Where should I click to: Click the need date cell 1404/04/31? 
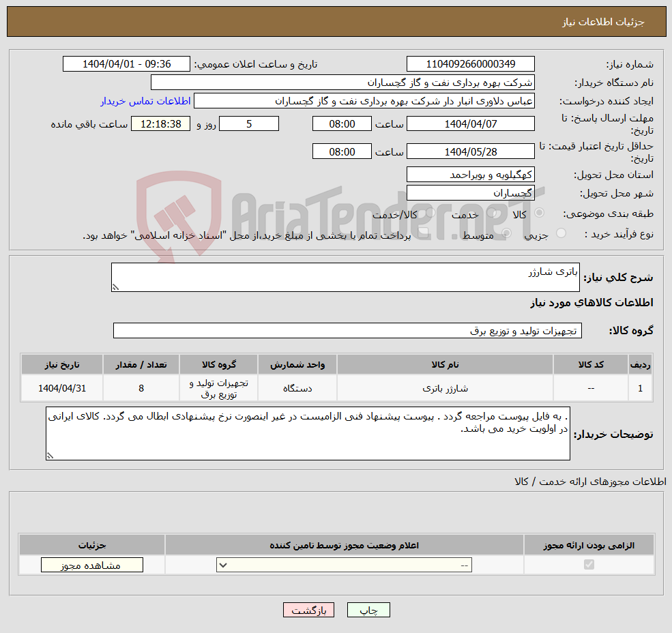(x=62, y=388)
